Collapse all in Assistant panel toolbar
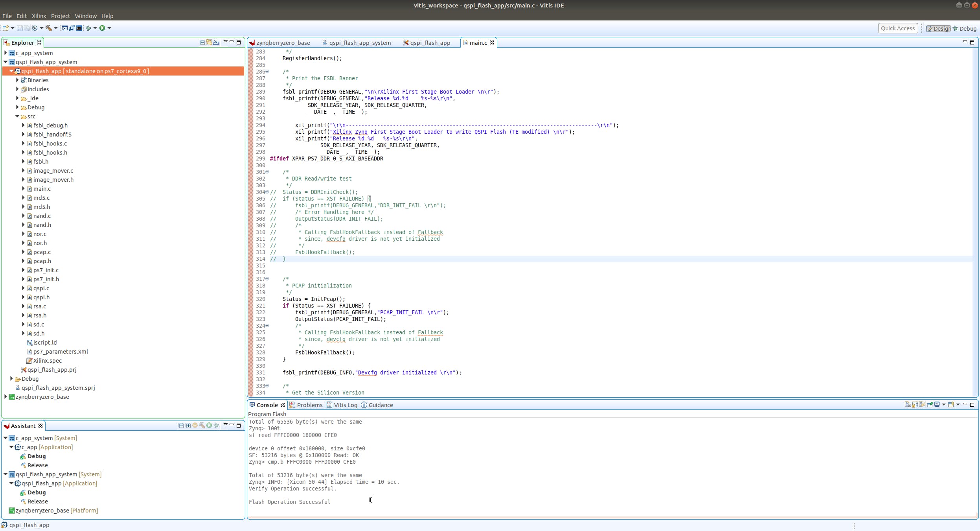The height and width of the screenshot is (531, 980). (181, 426)
